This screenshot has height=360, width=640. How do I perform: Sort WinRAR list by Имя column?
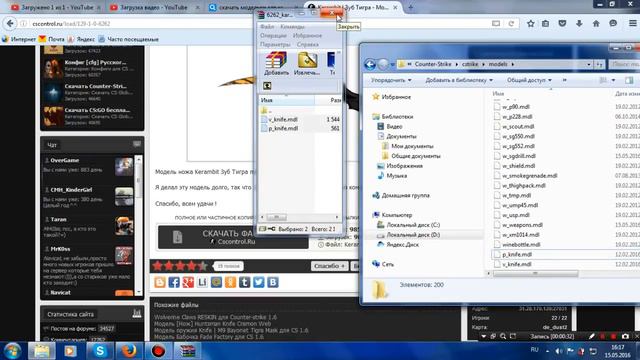tap(287, 100)
